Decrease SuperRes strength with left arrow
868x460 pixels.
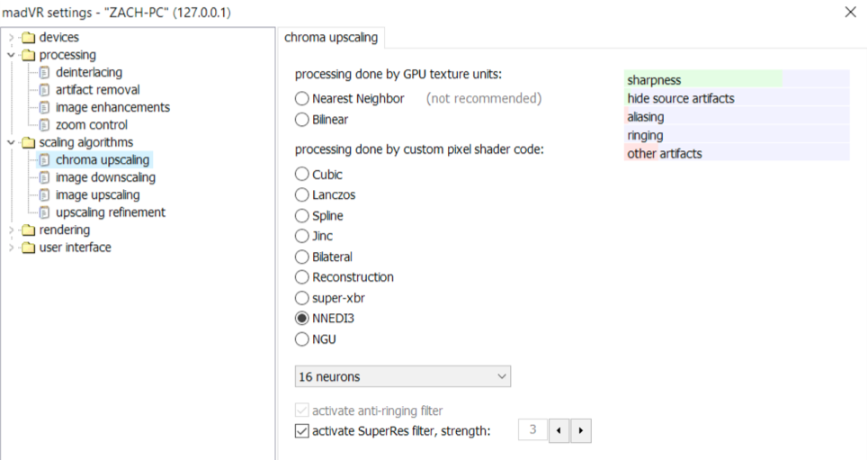(x=559, y=431)
